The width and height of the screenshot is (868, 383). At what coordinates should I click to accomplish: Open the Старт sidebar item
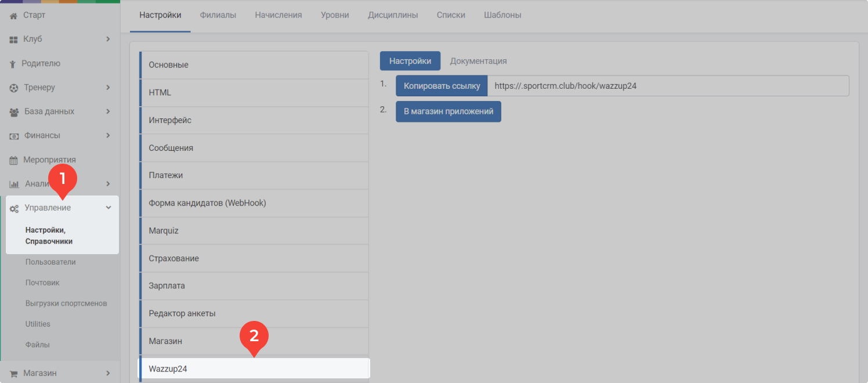[34, 15]
